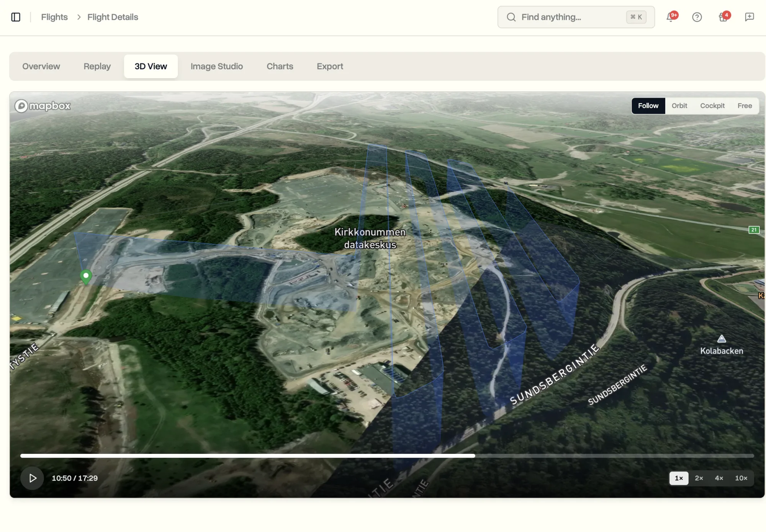Select the 3D View tab
The image size is (766, 532).
[x=151, y=66]
